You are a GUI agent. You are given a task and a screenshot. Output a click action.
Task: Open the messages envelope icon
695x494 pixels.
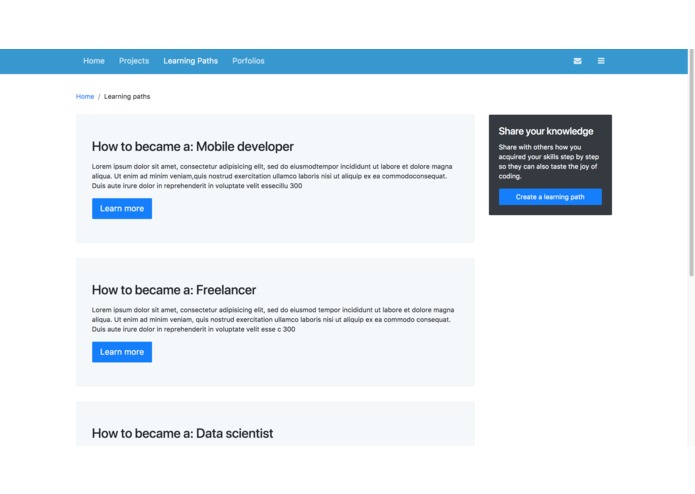[x=577, y=61]
